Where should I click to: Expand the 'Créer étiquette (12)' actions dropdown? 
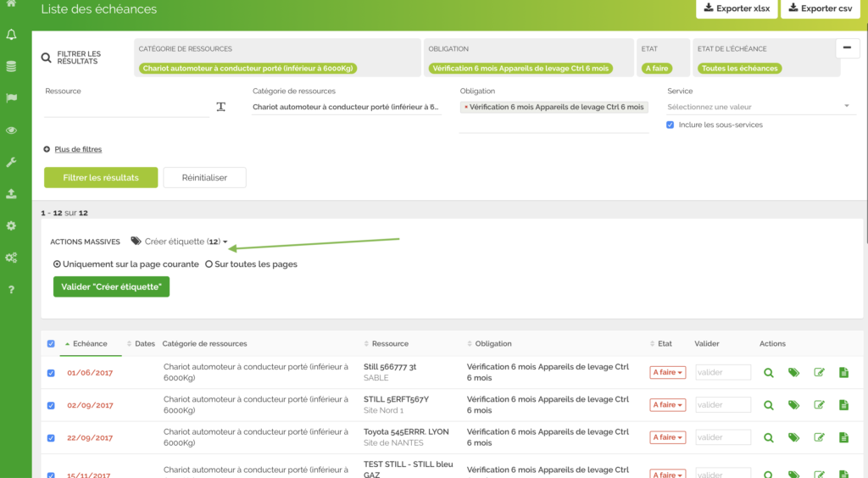[x=185, y=242]
